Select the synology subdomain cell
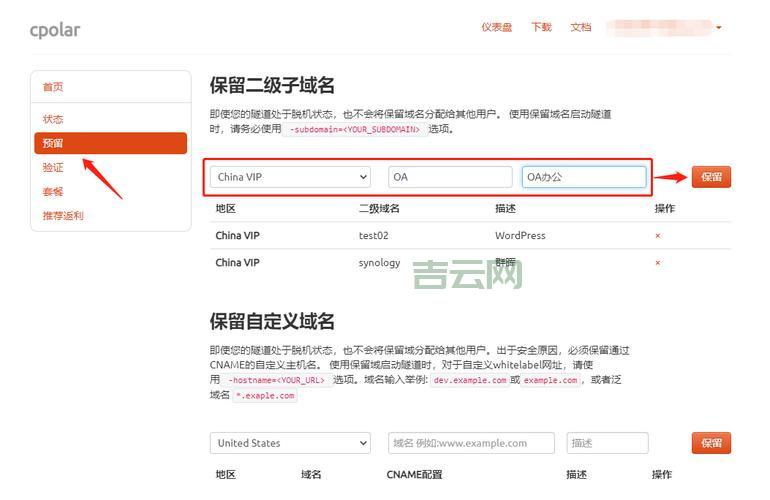 click(379, 263)
